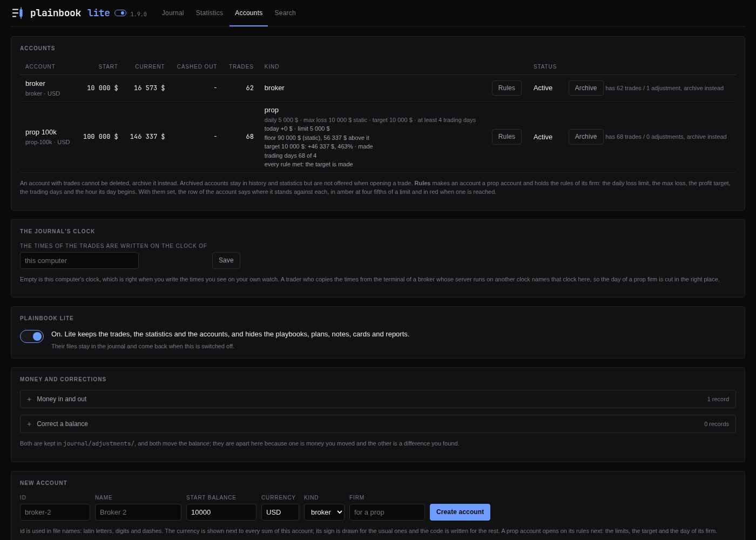Go to the Search tab
The width and height of the screenshot is (756, 540).
pyautogui.click(x=285, y=13)
